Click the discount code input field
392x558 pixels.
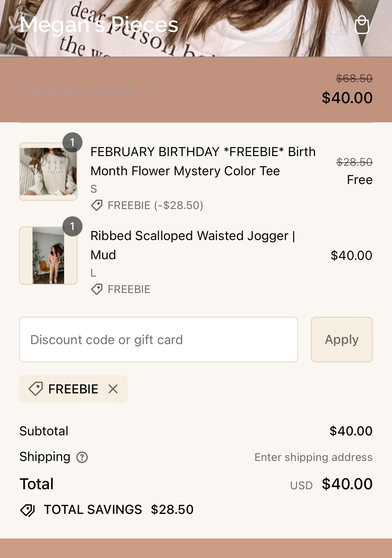click(158, 339)
